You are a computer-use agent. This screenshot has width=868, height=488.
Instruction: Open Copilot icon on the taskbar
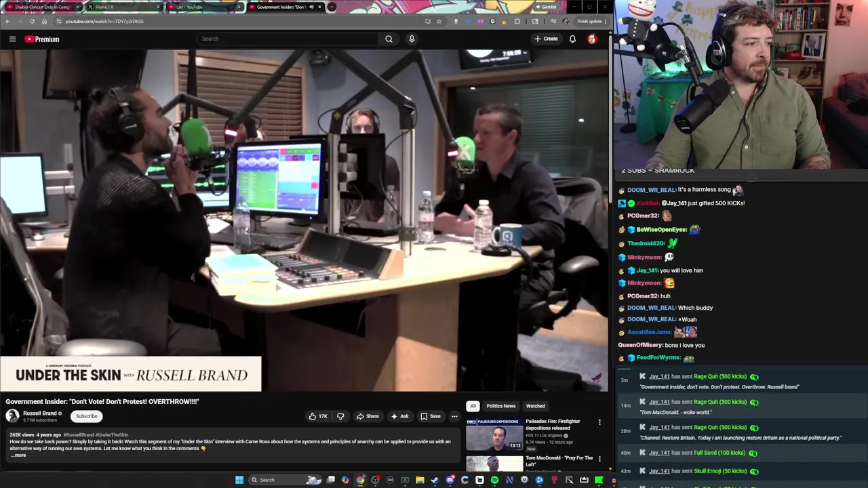pos(345,480)
